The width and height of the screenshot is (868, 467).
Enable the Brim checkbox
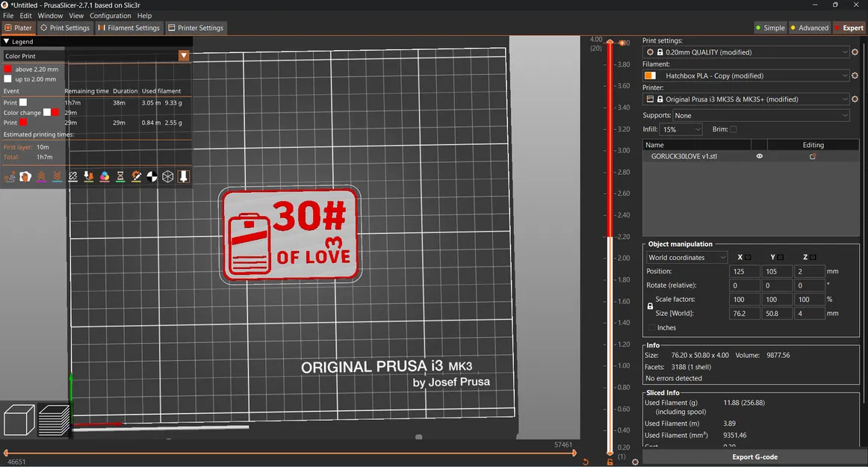pos(733,129)
